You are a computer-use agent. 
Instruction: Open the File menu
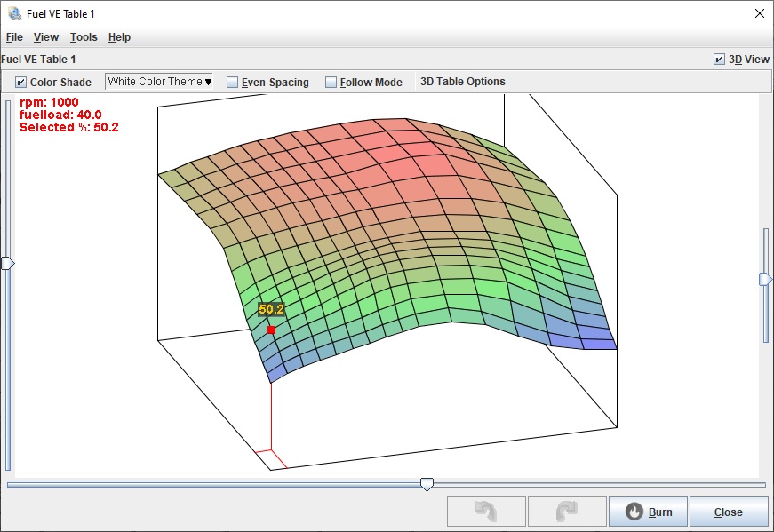[14, 37]
